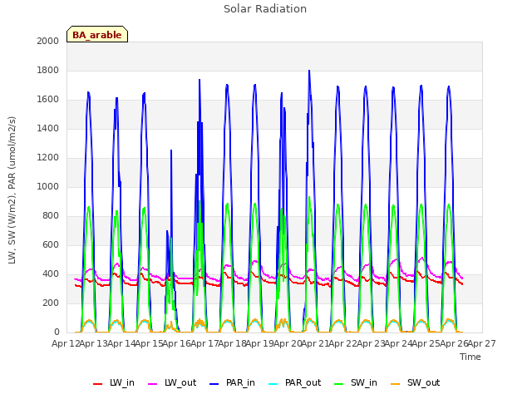The image size is (532, 399).
Task: Click the Apr 27 x-axis tick label
Action: click(481, 343)
